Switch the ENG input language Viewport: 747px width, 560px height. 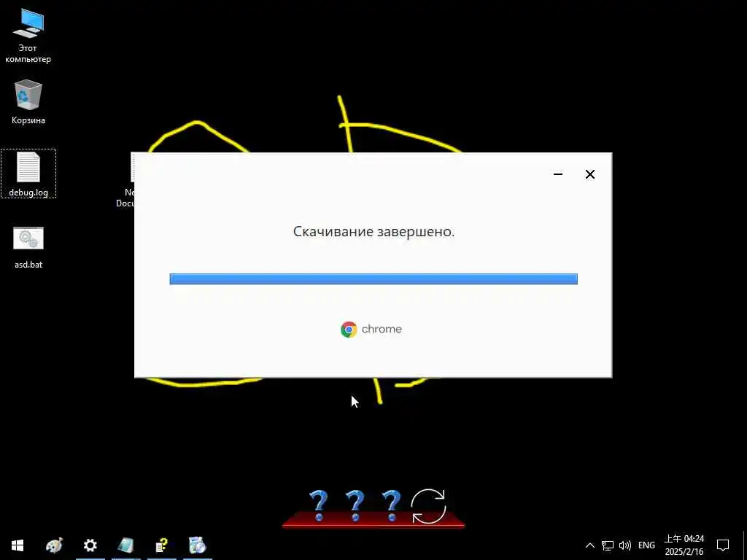[646, 545]
